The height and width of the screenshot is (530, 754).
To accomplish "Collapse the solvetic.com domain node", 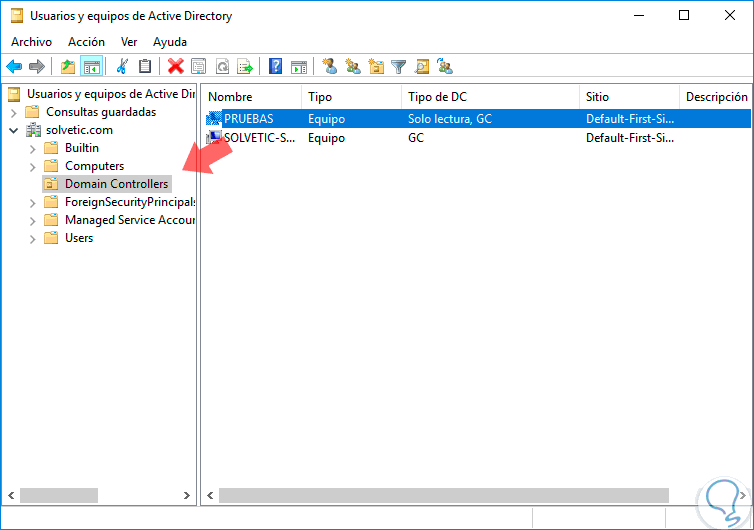I will tap(13, 130).
